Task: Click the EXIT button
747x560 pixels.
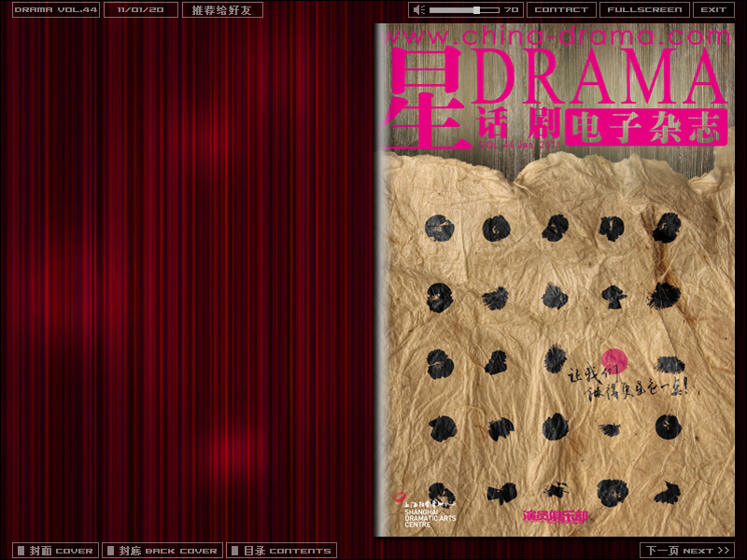Action: [713, 9]
